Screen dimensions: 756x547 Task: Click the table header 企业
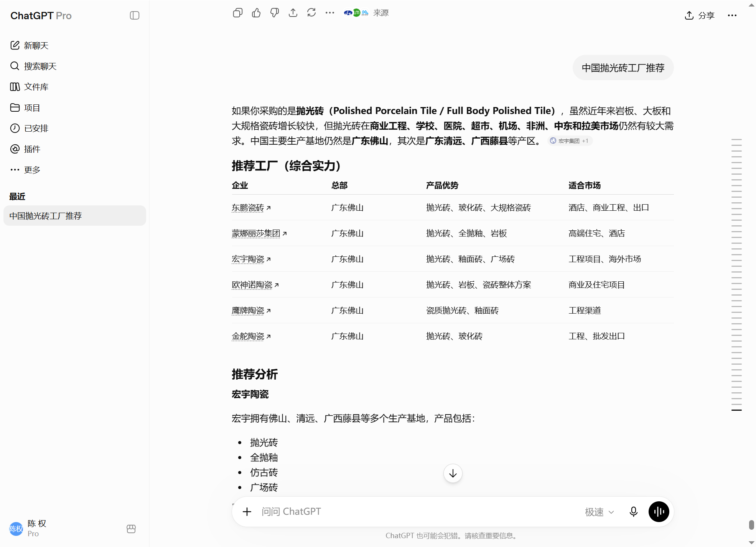[240, 185]
